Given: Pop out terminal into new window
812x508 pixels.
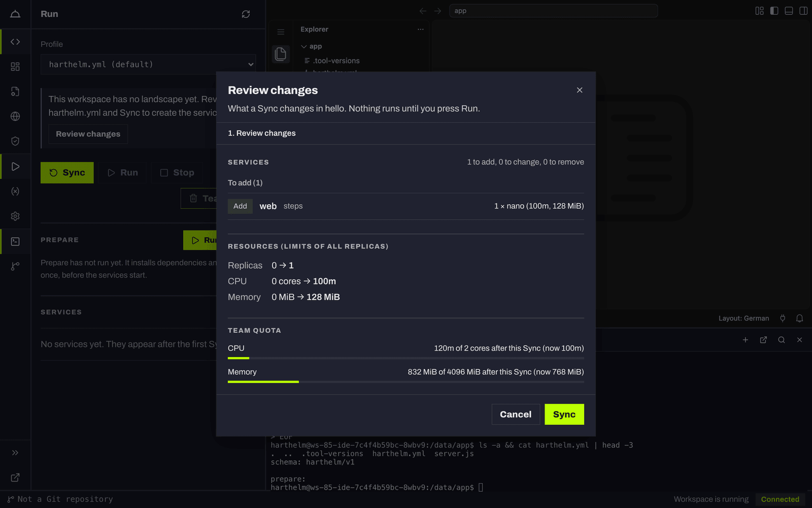Looking at the screenshot, I should (763, 340).
